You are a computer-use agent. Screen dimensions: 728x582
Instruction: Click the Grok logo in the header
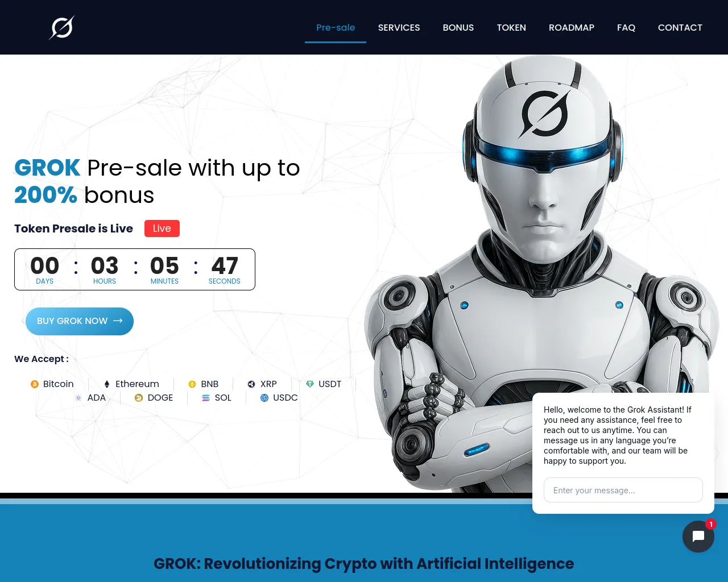coord(62,27)
